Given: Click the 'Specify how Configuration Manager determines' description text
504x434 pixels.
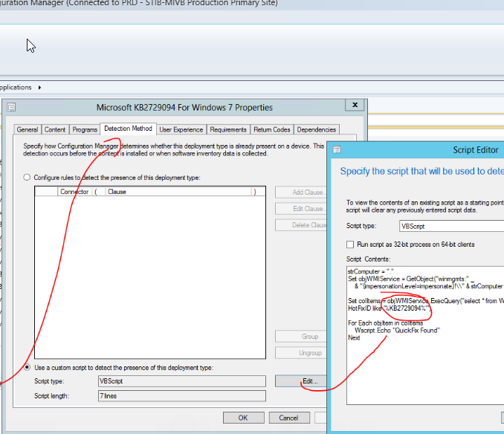Looking at the screenshot, I should point(173,149).
